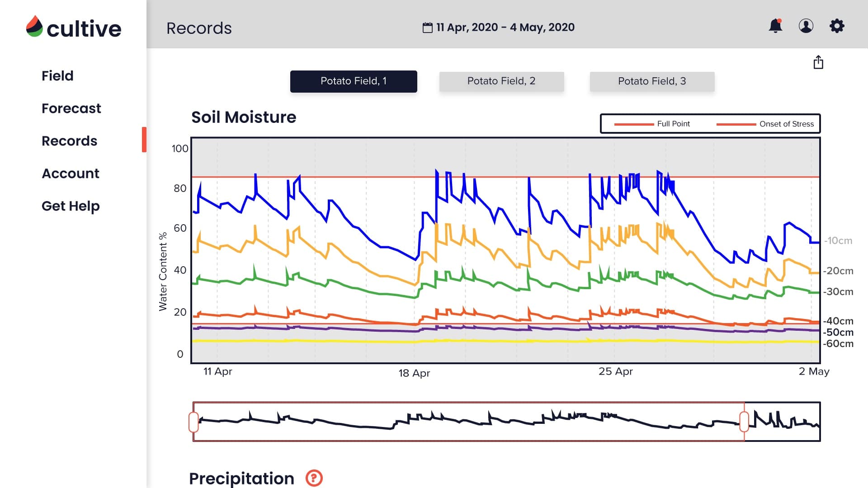
Task: Toggle the Onset of Stress legend entry
Action: tap(786, 124)
